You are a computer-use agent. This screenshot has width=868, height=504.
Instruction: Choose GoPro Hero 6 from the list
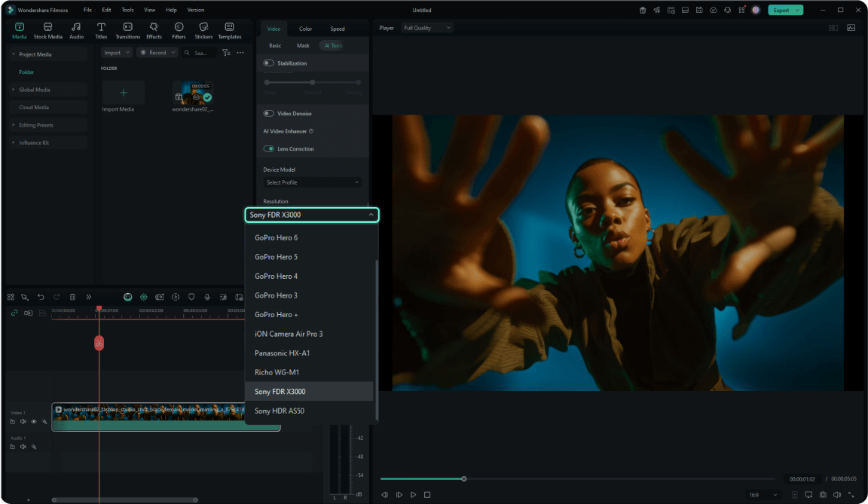tap(309, 238)
